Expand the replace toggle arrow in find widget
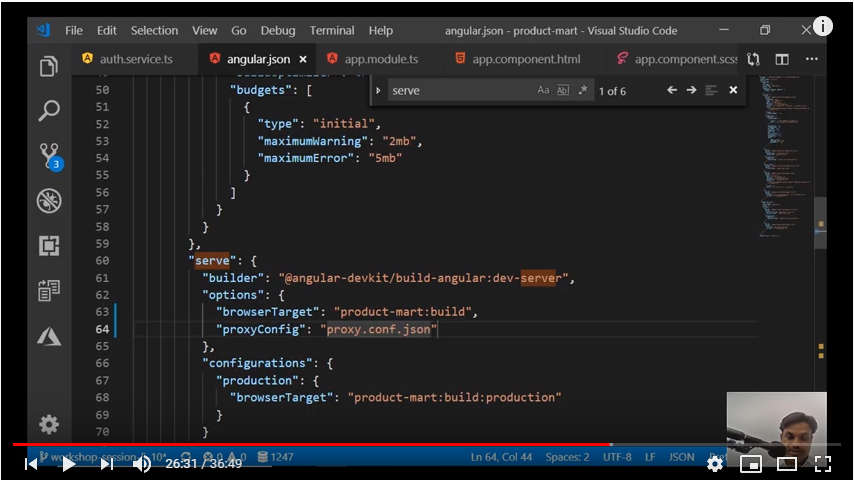854x480 pixels. pos(378,91)
